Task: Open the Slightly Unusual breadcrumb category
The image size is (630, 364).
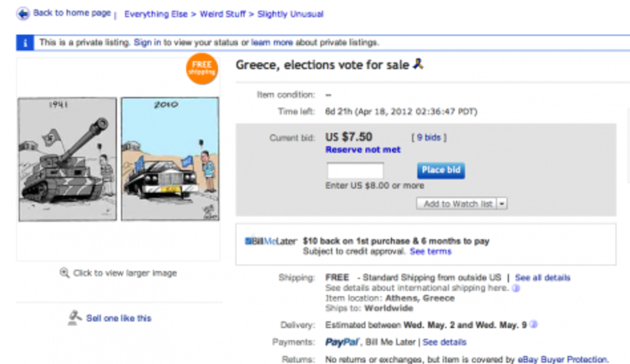Action: click(290, 14)
